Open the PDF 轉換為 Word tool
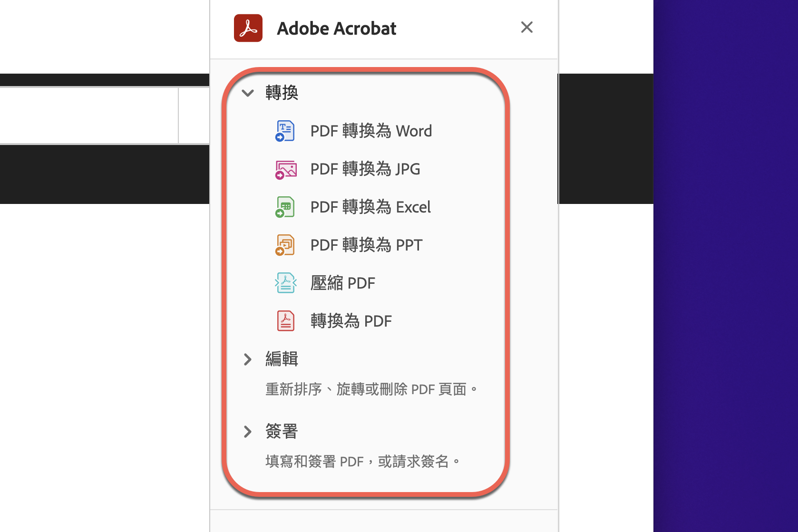 (370, 131)
